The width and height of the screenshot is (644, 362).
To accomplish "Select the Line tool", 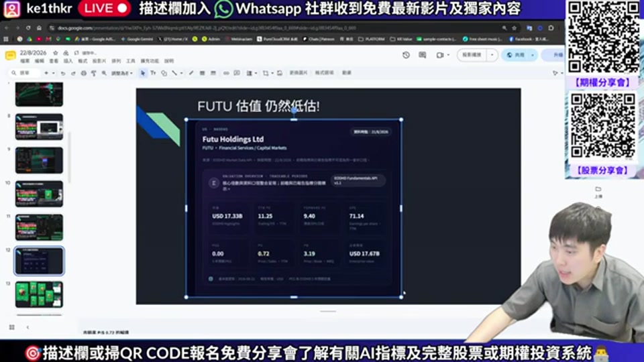I will (174, 73).
